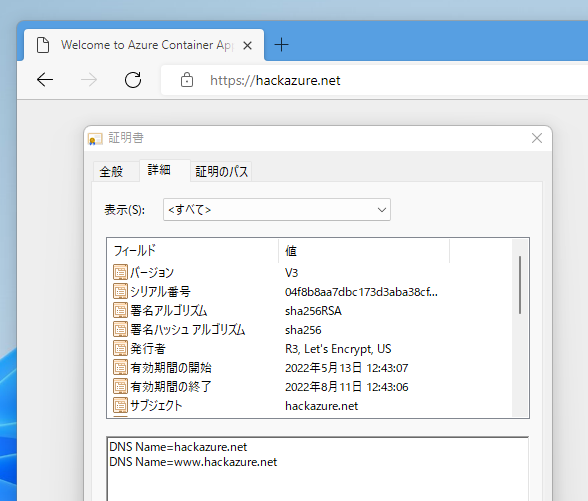Click the certificate dialog title icon
Viewport: 588px width, 501px height.
click(x=95, y=139)
